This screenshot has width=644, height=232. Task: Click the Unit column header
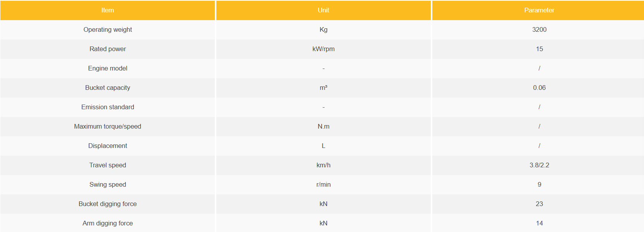[x=324, y=10]
